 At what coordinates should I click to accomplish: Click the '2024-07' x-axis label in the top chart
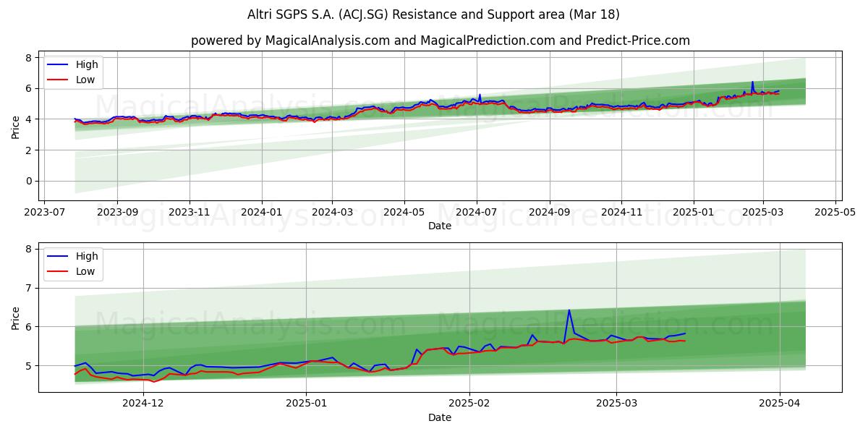pyautogui.click(x=476, y=213)
